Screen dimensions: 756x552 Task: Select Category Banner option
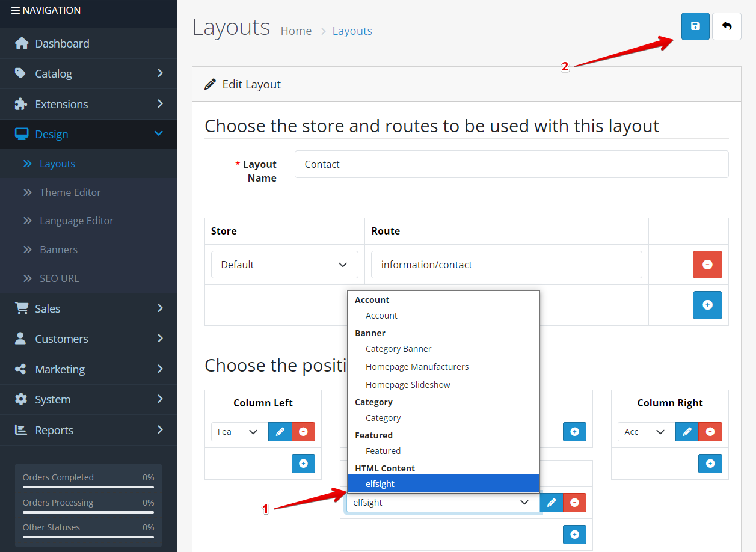coord(443,349)
